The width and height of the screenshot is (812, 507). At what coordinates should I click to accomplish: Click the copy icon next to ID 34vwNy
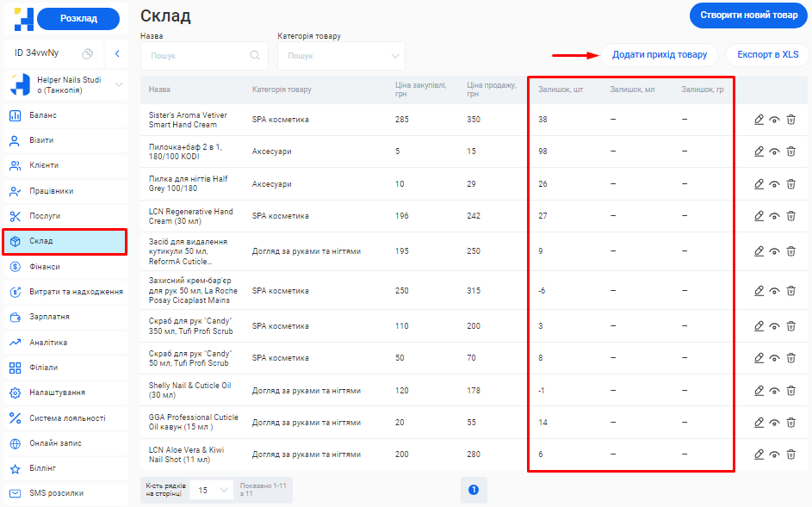point(87,53)
